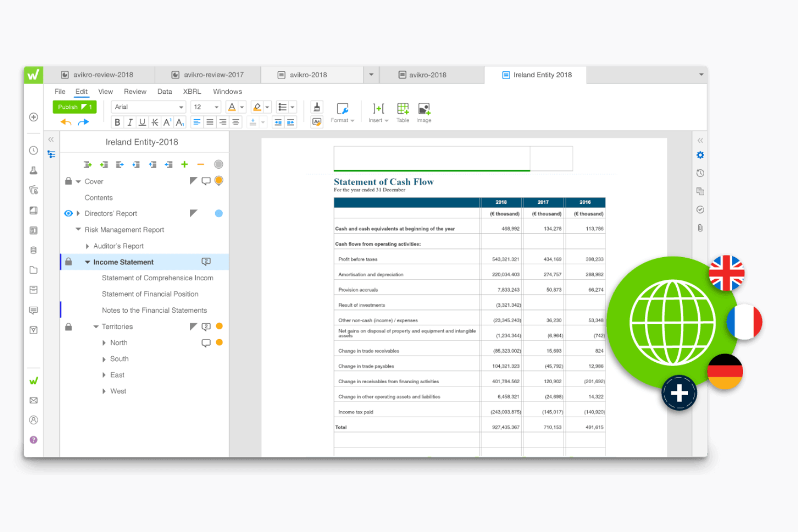798x532 pixels.
Task: Click the lock icon beside Territories
Action: [68, 326]
